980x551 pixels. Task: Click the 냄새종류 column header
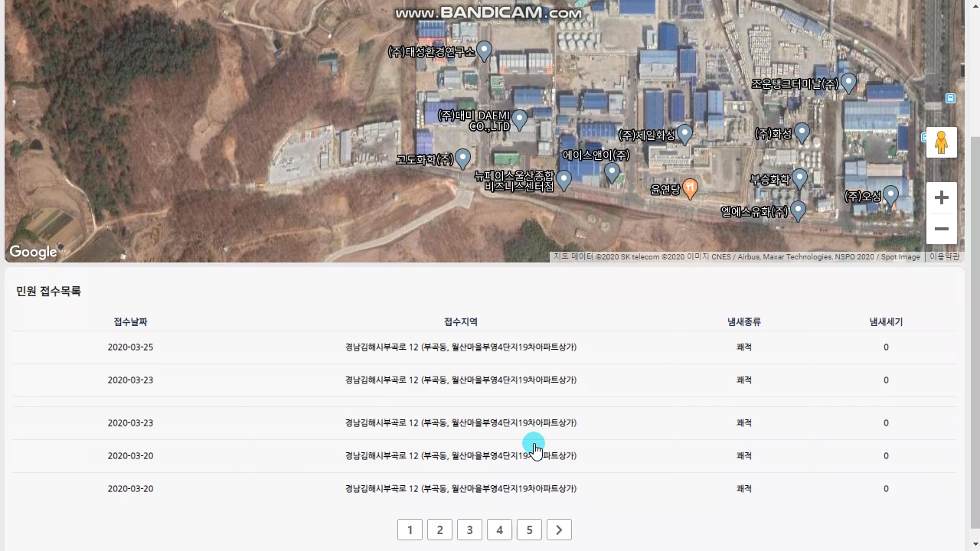pyautogui.click(x=743, y=322)
